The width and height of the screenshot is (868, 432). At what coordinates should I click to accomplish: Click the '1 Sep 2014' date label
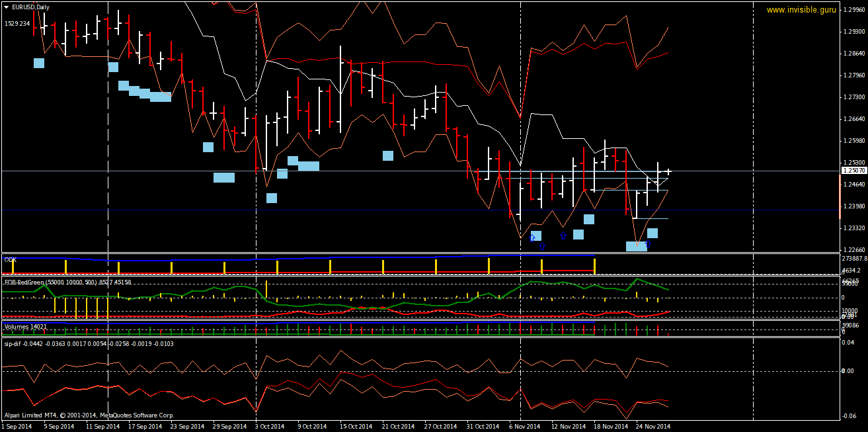click(17, 427)
